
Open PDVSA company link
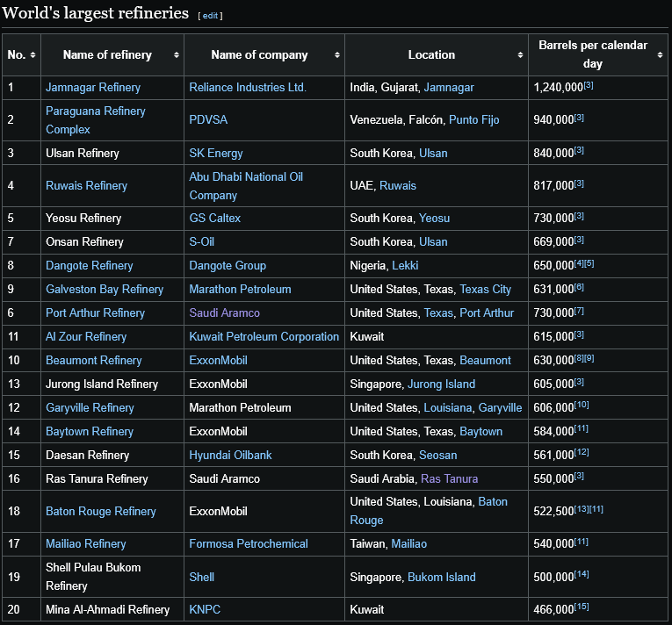[x=208, y=120]
